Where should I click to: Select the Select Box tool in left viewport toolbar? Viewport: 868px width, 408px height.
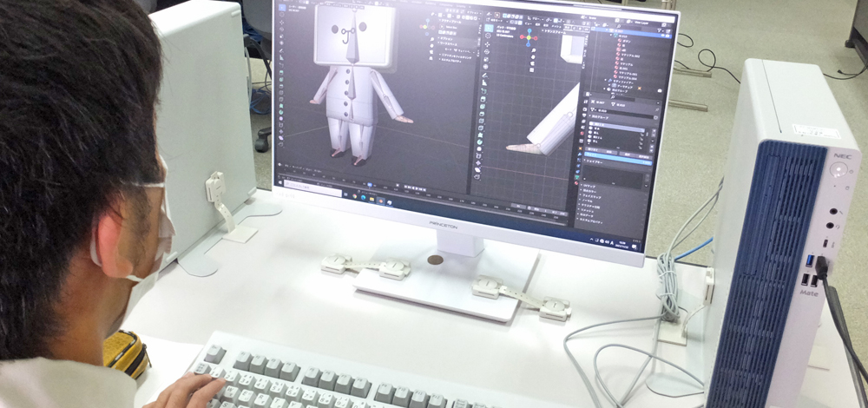click(x=282, y=8)
